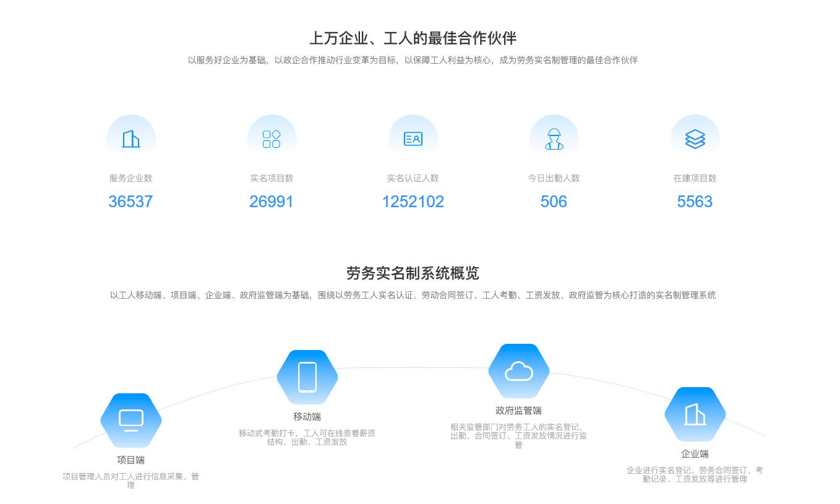Image resolution: width=840 pixels, height=504 pixels.
Task: Select the 在建项目数 stacked layers icon
Action: coord(695,137)
